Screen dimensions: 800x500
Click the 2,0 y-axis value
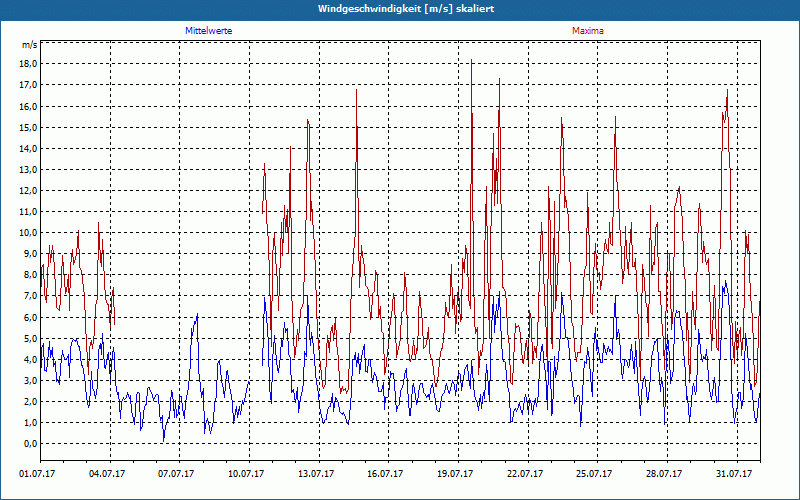point(30,402)
